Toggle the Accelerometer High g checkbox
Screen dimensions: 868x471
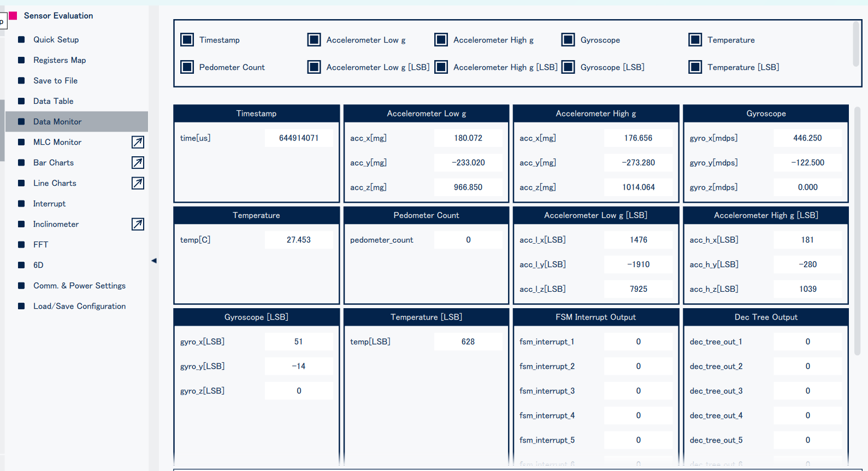(441, 40)
